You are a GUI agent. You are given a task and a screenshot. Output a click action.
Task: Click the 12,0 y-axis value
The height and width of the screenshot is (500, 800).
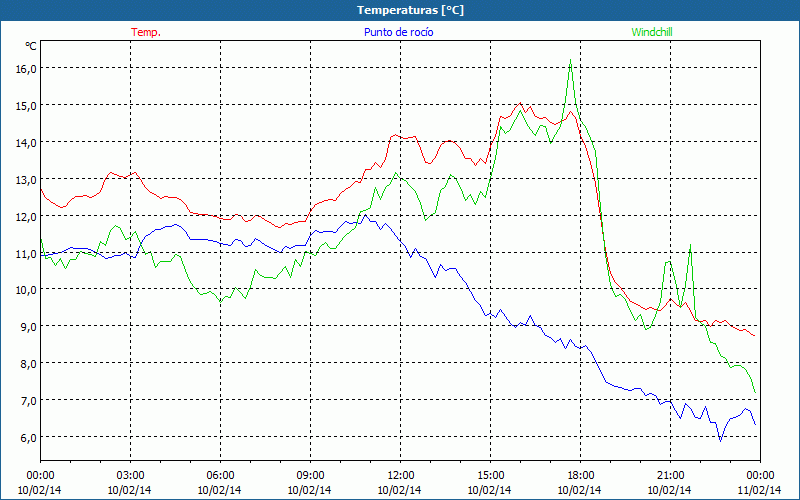pos(26,216)
